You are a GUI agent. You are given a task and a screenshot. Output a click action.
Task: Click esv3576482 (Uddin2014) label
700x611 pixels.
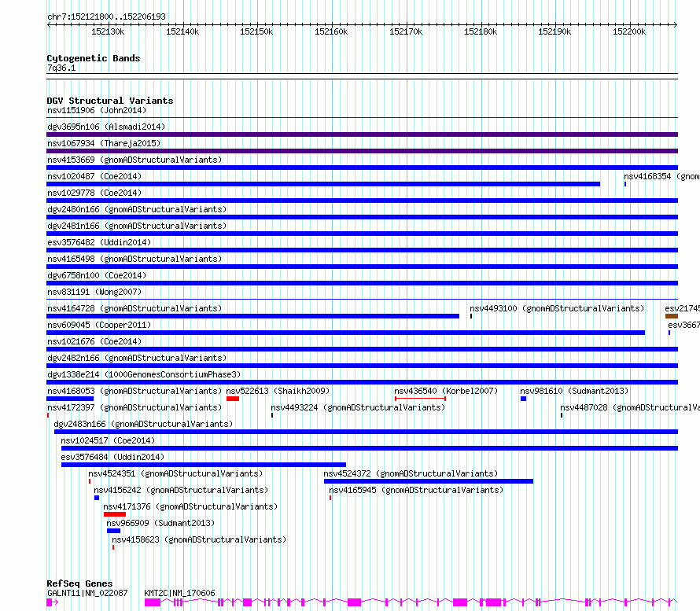(x=99, y=242)
